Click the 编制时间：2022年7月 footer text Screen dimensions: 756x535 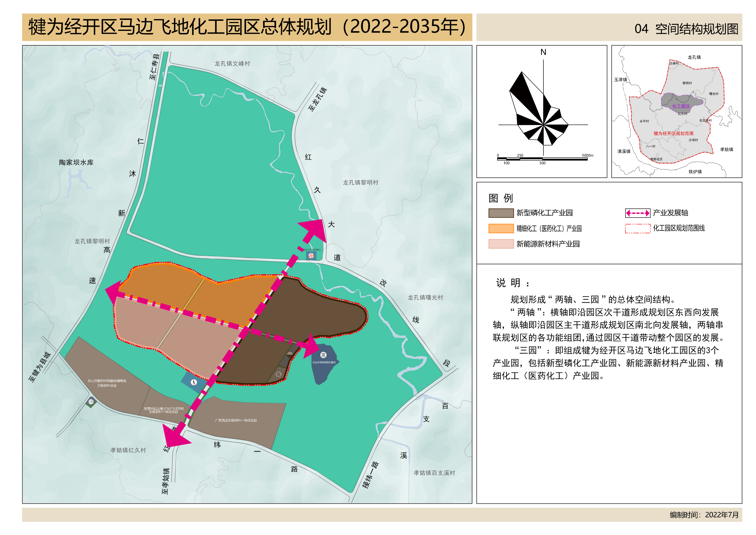(x=704, y=515)
